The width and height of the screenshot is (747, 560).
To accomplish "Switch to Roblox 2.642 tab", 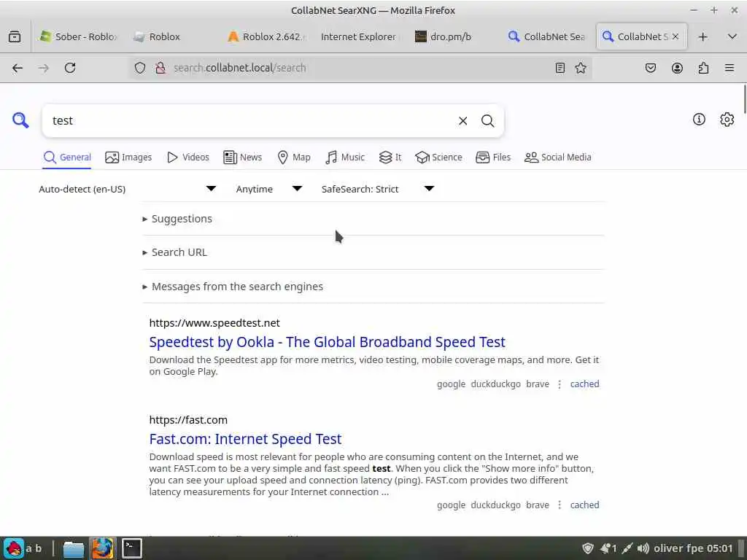I will coord(267,36).
